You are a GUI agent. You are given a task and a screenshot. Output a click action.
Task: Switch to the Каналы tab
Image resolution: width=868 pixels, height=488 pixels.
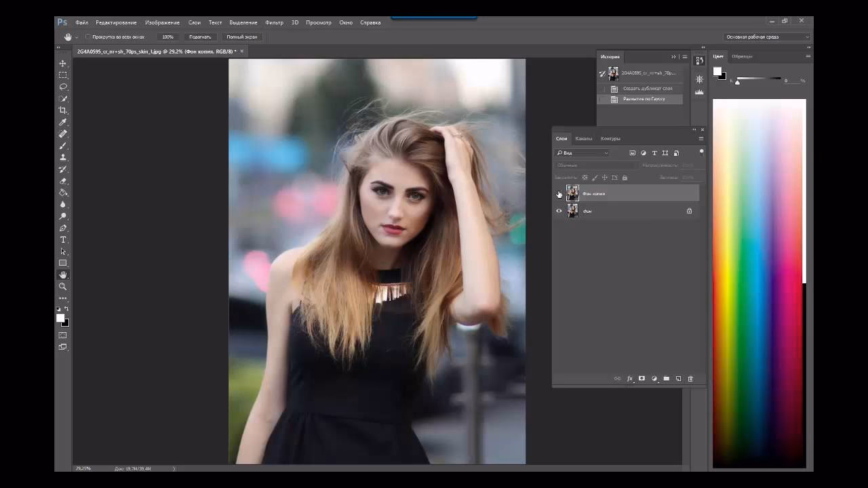[584, 138]
